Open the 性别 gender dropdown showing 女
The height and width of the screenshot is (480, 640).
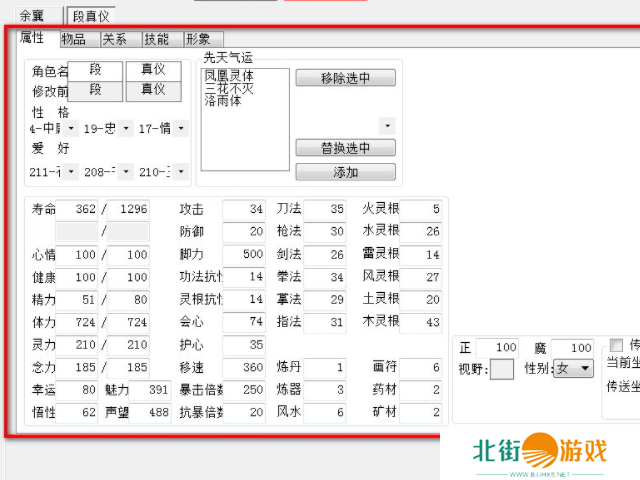[x=573, y=369]
